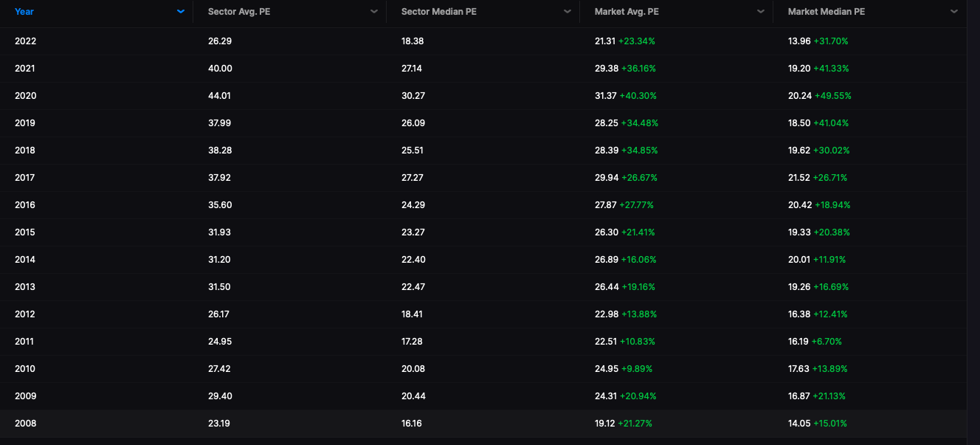Click the Market Avg. PE column chevron
Screen dimensions: 980x445
click(761, 12)
